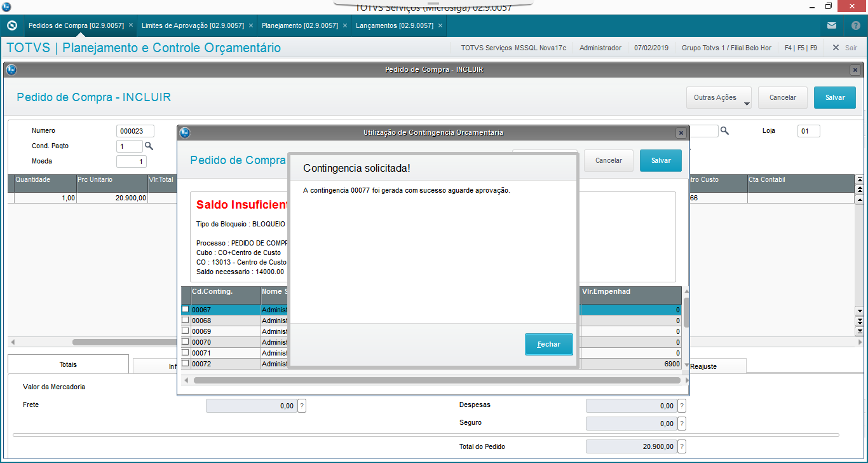
Task: Click the help button next to Despesas value
Action: tap(682, 406)
